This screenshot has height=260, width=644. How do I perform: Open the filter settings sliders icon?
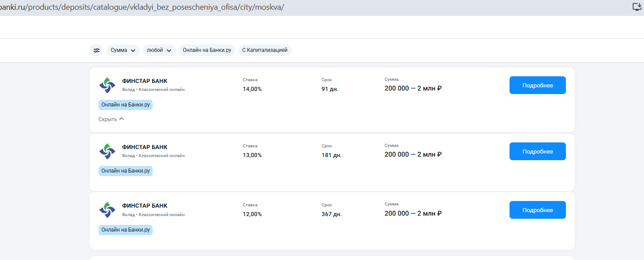point(96,51)
